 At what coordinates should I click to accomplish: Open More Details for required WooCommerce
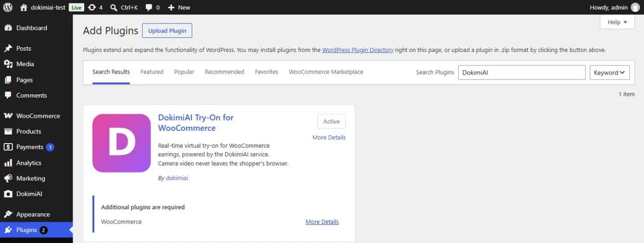(x=322, y=222)
